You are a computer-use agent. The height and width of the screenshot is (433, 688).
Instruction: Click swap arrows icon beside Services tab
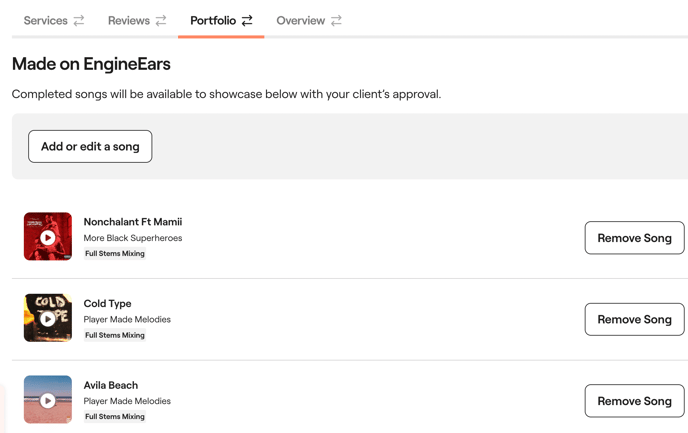[x=79, y=21]
